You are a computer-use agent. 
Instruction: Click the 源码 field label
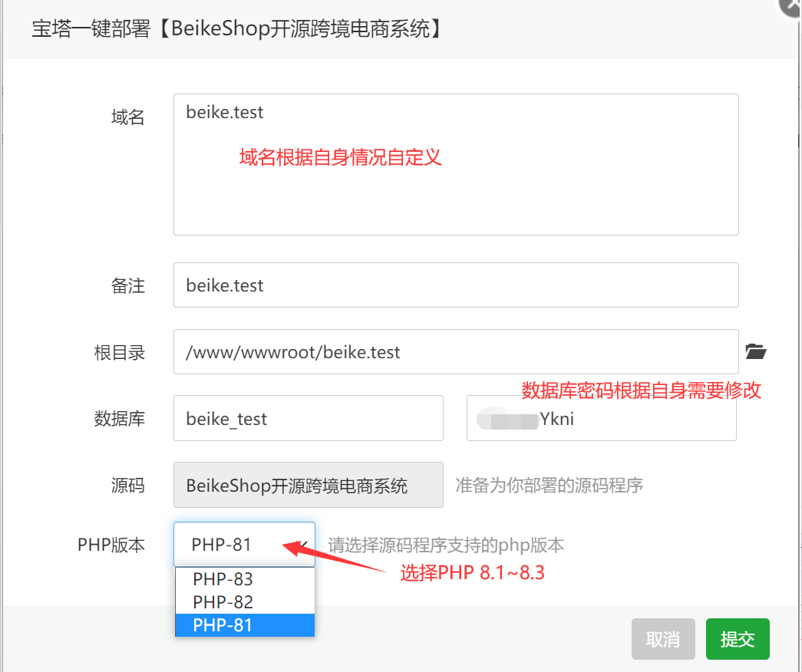pyautogui.click(x=128, y=486)
